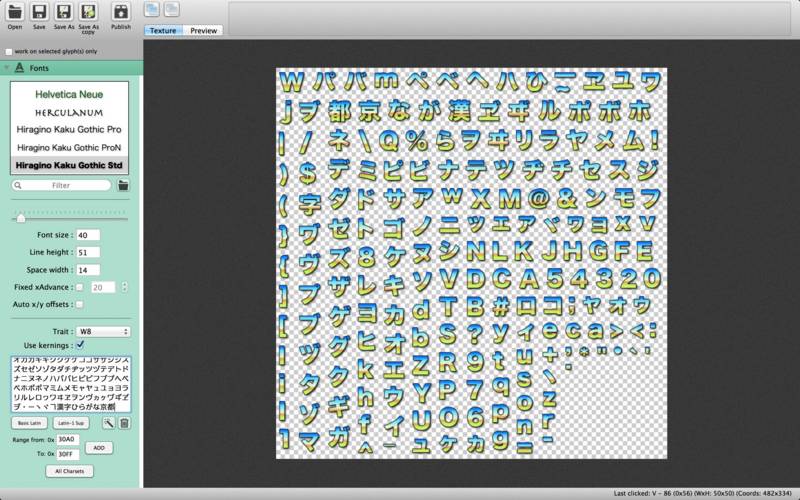
Task: Open the Trait W8 dropdown
Action: (x=103, y=332)
